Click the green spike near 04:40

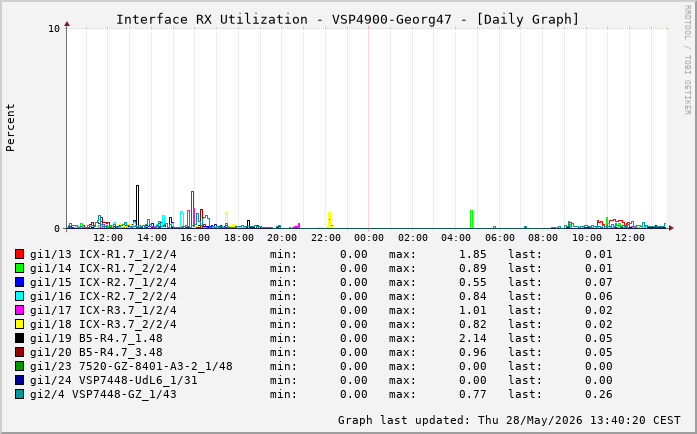472,219
